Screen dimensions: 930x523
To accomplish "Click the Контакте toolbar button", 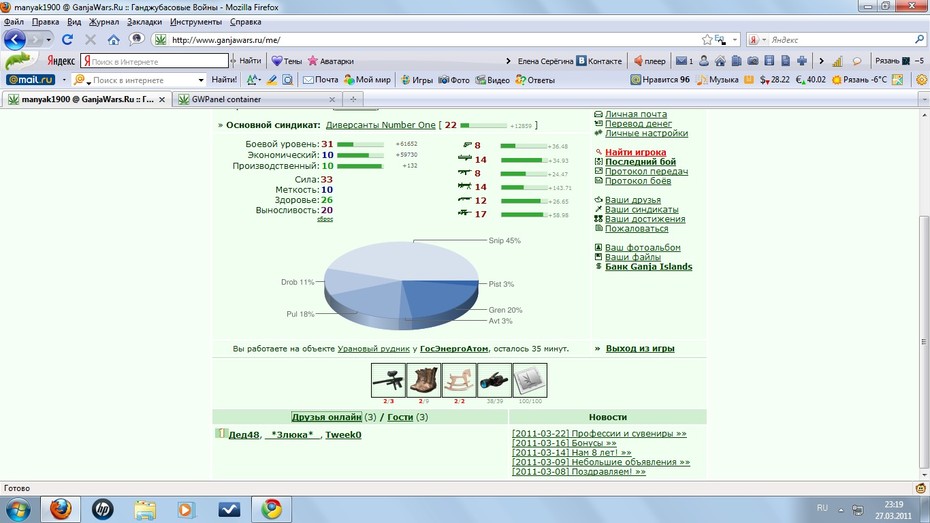I will (x=600, y=61).
